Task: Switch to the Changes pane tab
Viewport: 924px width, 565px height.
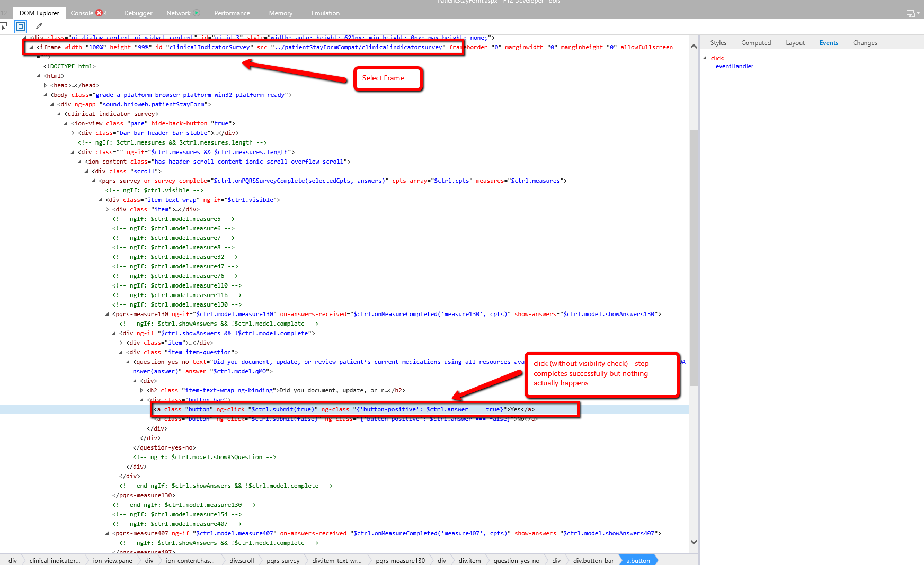Action: 865,43
